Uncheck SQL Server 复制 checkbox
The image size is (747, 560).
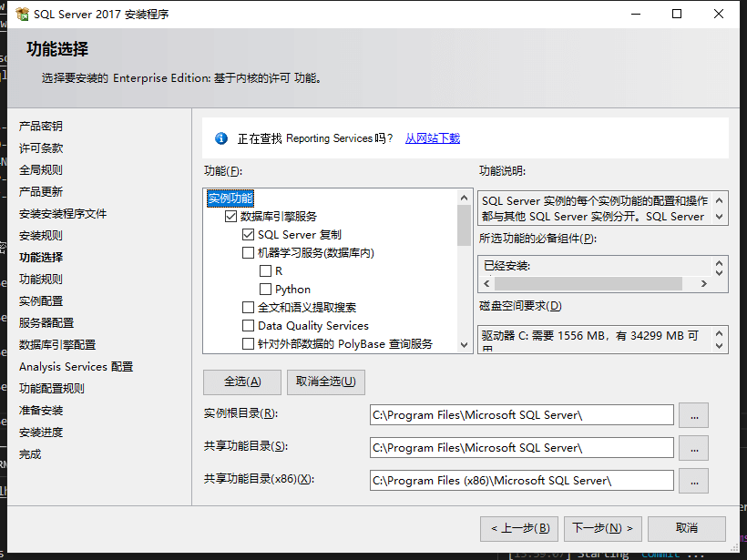point(249,235)
